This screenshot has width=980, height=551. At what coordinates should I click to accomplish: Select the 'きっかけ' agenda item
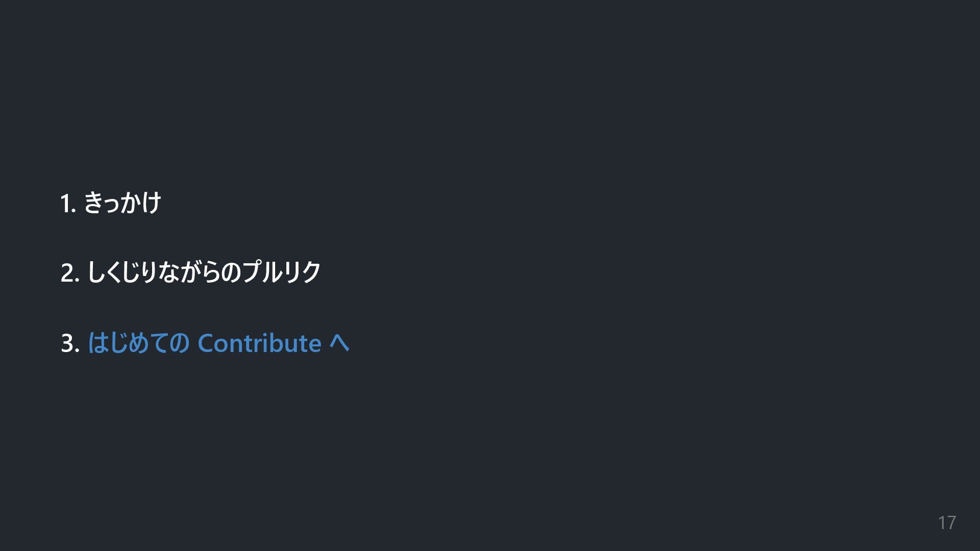[122, 203]
